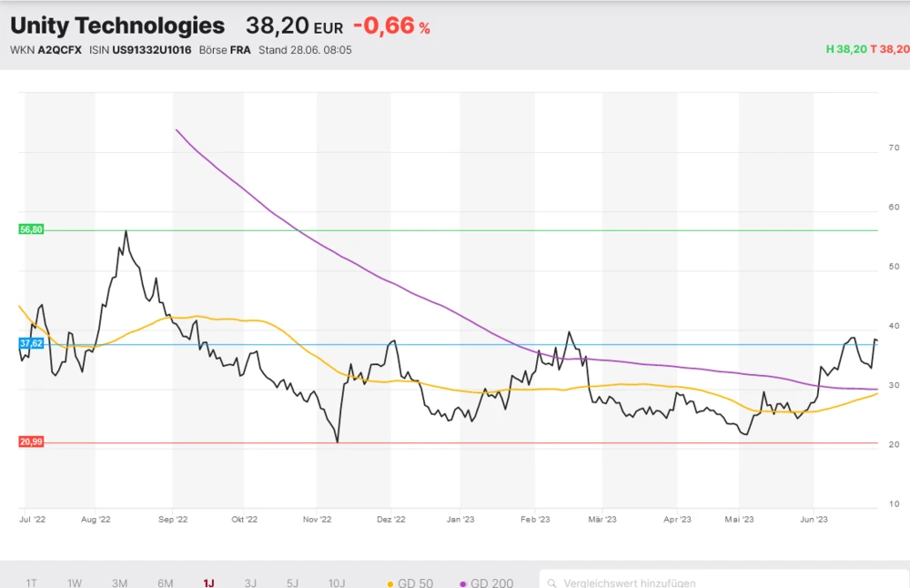Switch chart to 1W range
Screen dimensions: 910x588
tap(75, 583)
